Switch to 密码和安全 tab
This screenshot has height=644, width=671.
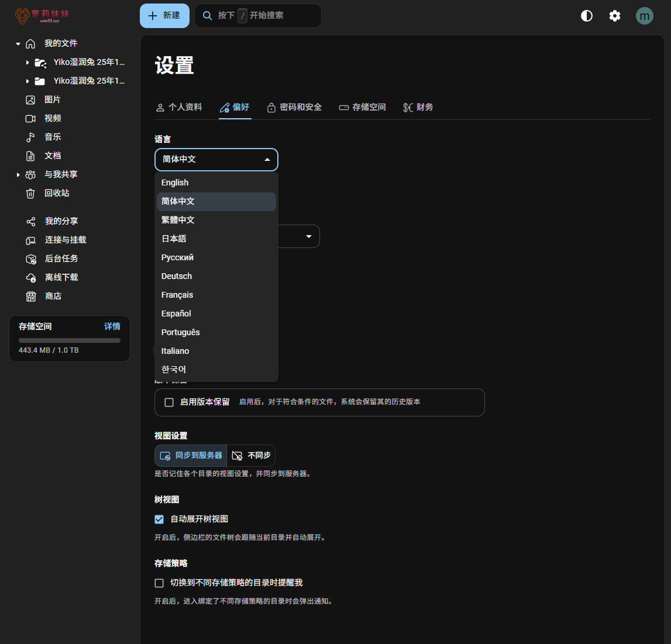point(294,107)
